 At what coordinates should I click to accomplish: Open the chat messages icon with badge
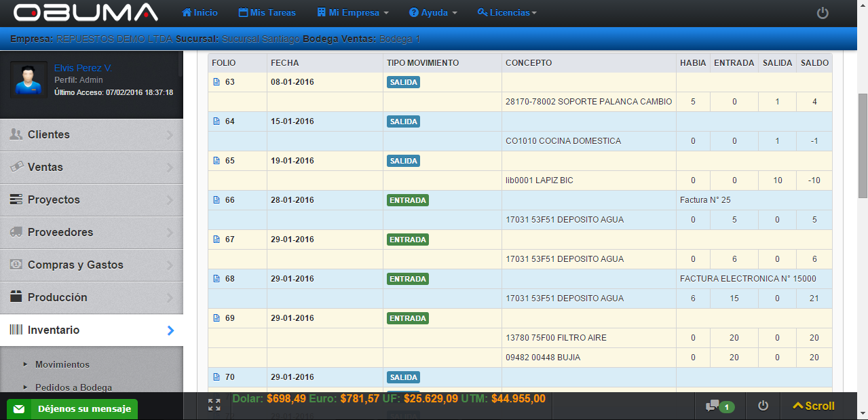click(x=719, y=406)
